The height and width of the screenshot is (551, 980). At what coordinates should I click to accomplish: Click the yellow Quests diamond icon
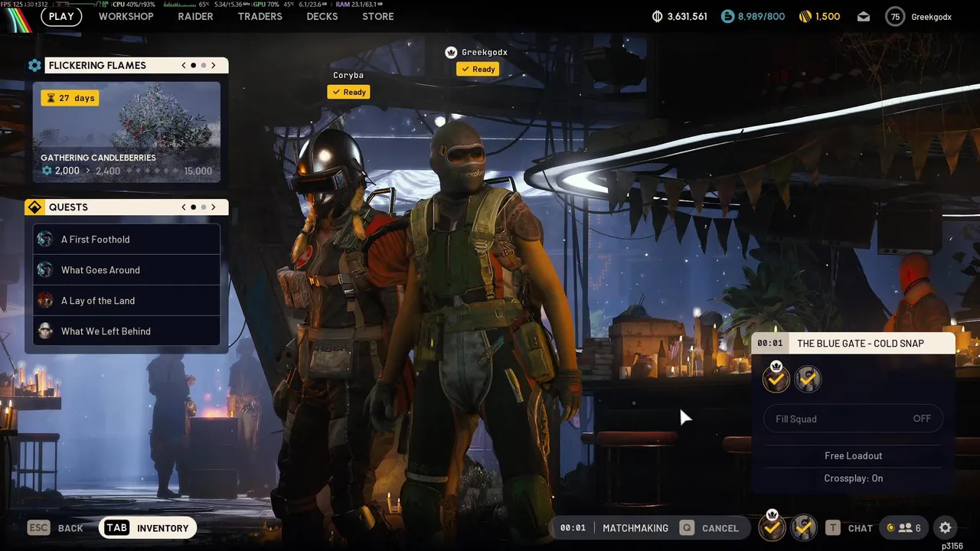[34, 207]
